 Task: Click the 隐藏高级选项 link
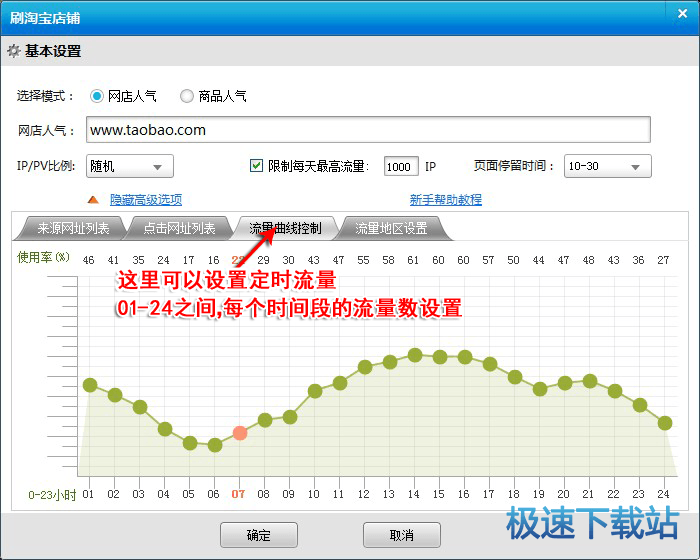[146, 200]
